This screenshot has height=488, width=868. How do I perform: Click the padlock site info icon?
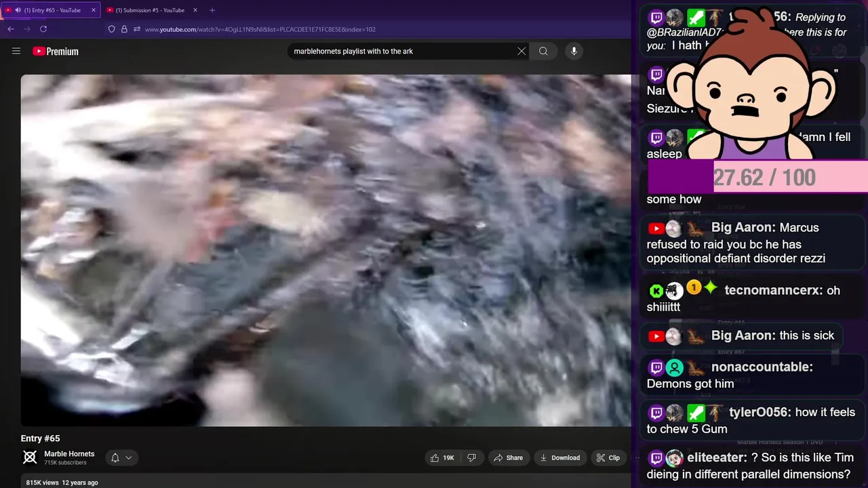[124, 29]
